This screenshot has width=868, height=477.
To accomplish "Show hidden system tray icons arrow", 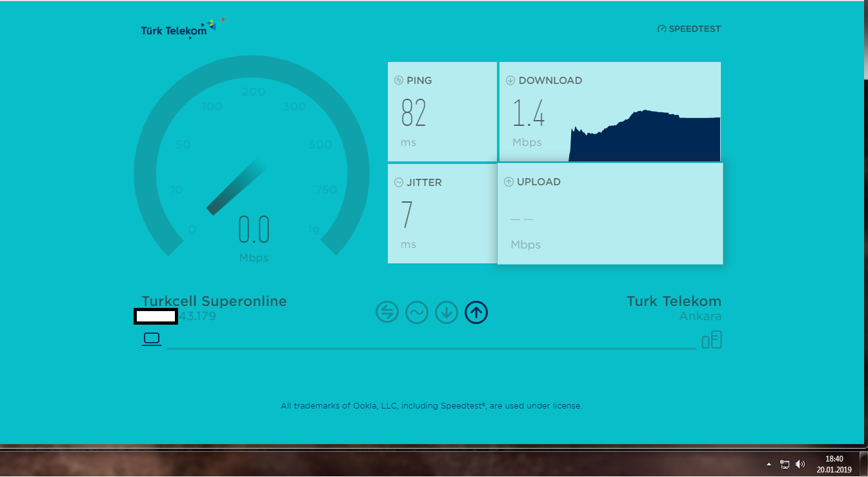I will (769, 464).
